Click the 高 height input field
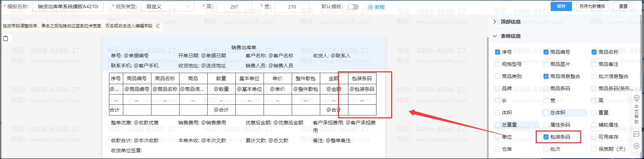 click(x=234, y=7)
